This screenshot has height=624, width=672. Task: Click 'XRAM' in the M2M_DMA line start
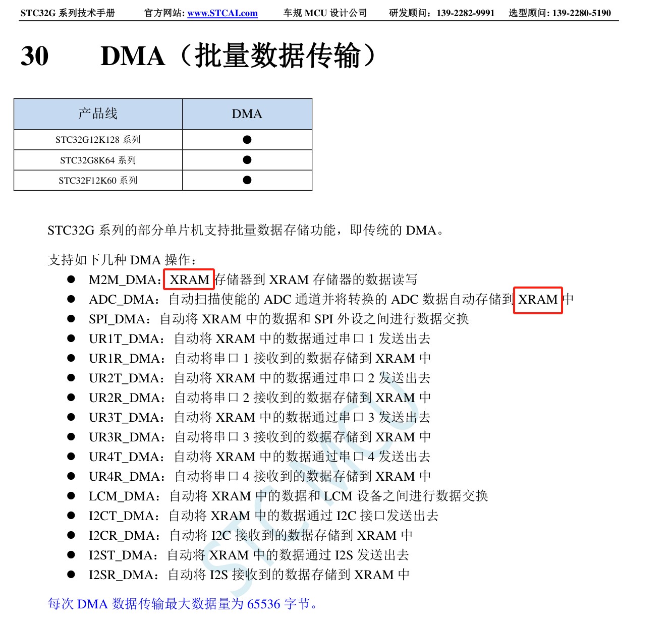(189, 279)
